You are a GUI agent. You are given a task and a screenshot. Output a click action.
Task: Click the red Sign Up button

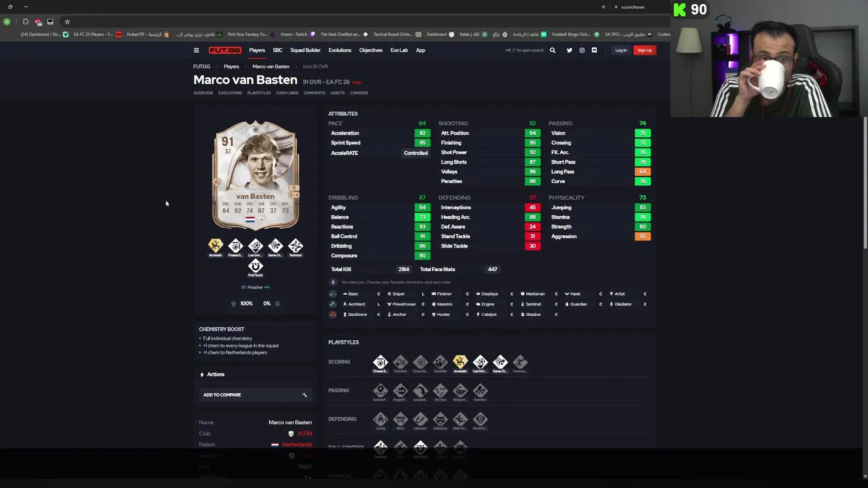(644, 50)
